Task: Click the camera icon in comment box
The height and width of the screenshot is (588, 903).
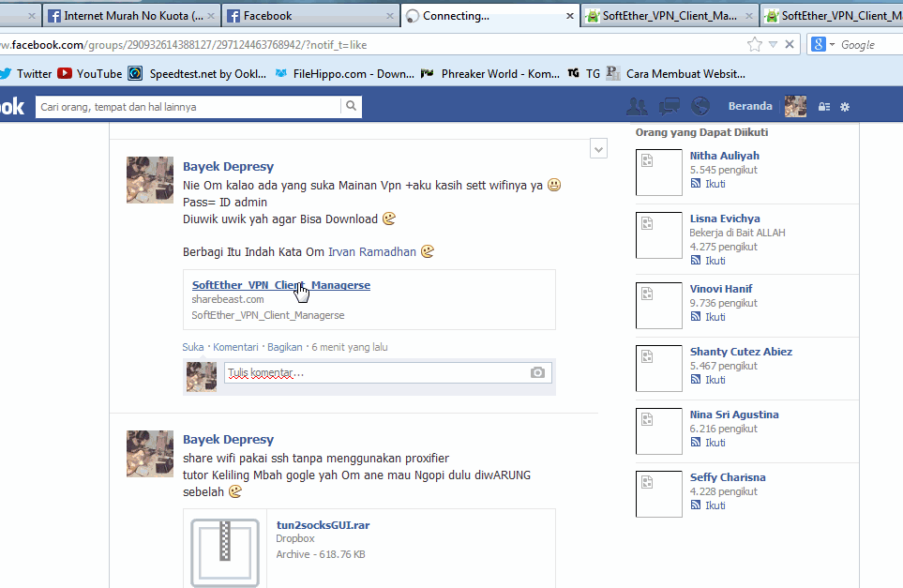Action: point(537,372)
